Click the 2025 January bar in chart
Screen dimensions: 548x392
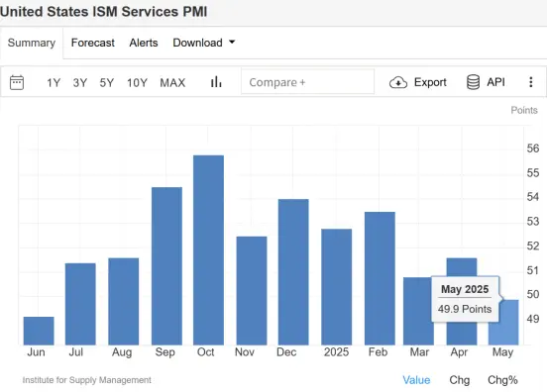point(337,287)
